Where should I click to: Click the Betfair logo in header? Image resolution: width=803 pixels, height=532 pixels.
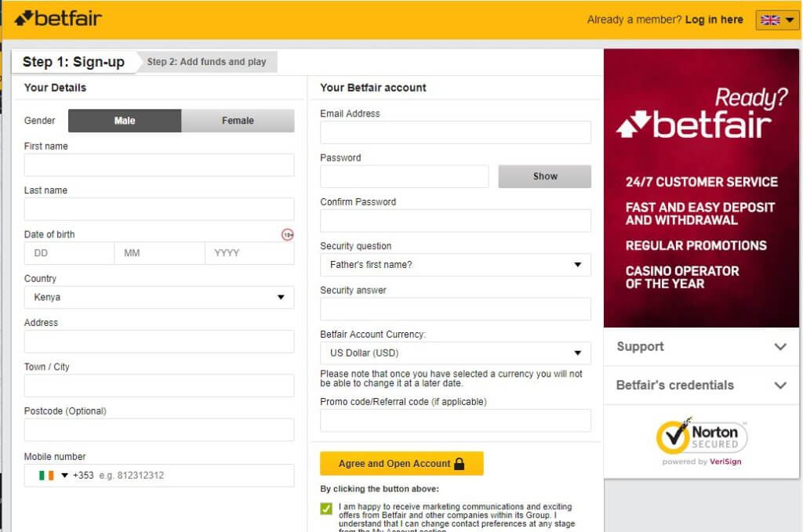click(x=58, y=19)
